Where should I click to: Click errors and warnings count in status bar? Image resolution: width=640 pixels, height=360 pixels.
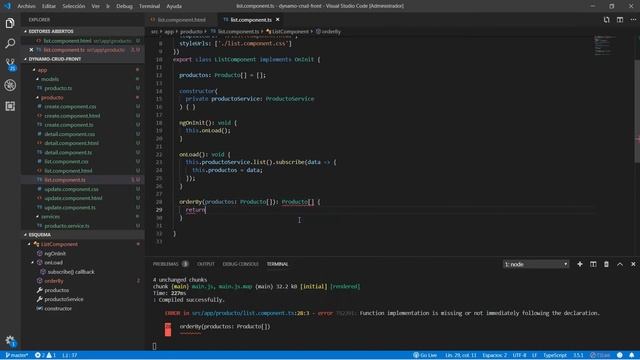(x=45, y=355)
